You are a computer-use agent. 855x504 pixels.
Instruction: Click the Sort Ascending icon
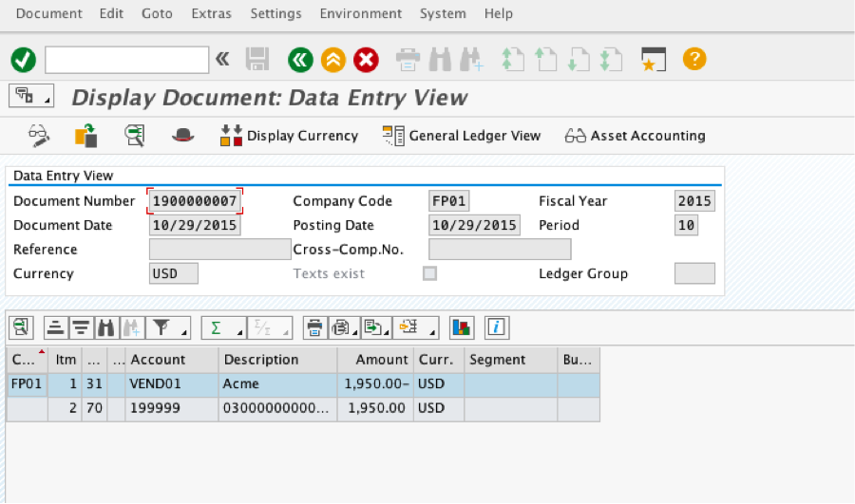pyautogui.click(x=56, y=327)
